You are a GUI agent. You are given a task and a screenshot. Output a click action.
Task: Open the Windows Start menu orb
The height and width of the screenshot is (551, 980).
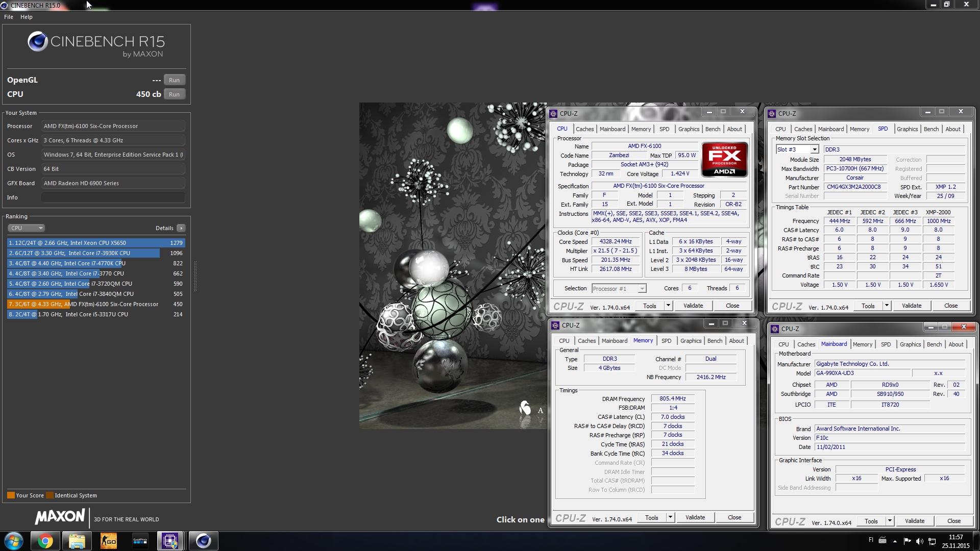tap(14, 541)
